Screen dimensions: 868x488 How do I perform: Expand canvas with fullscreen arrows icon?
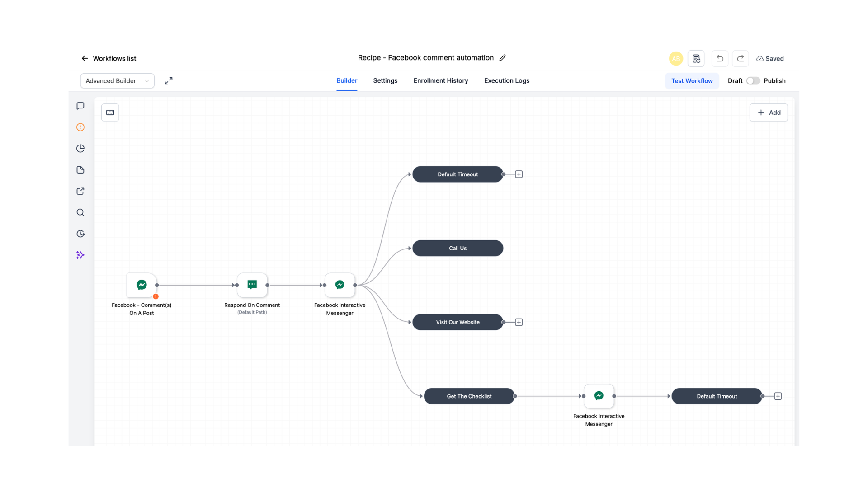(169, 81)
